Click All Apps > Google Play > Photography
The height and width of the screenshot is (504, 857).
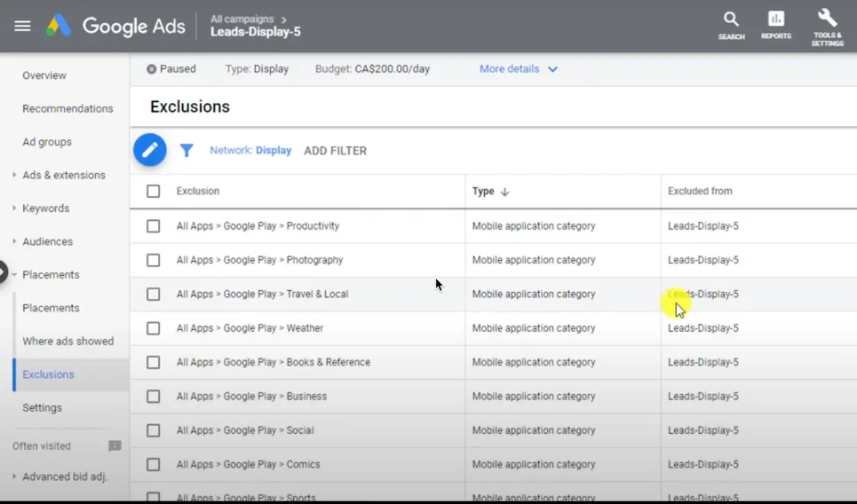[259, 260]
